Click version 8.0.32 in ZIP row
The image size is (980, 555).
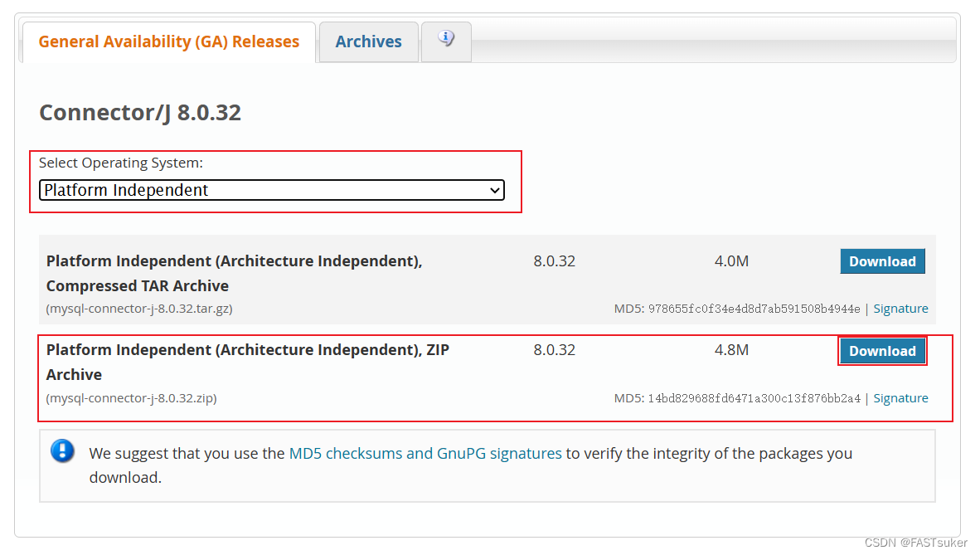pos(555,350)
